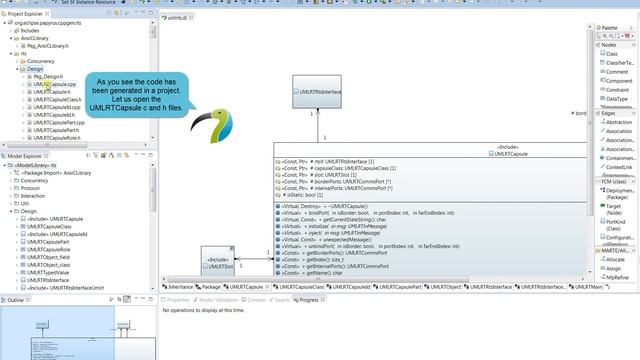Open the UMLRTMain diagram tab
The width and height of the screenshot is (640, 360).
coord(585,287)
